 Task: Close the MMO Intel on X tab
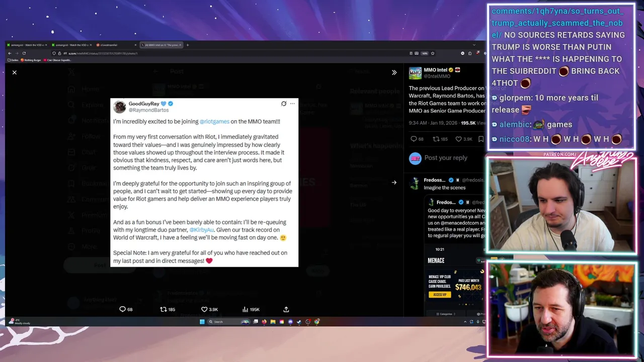pyautogui.click(x=180, y=45)
